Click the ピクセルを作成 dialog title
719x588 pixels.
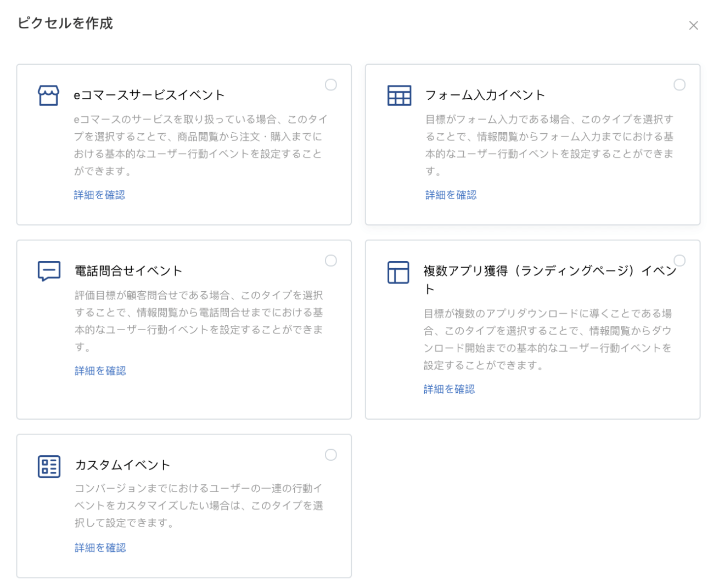coord(65,23)
